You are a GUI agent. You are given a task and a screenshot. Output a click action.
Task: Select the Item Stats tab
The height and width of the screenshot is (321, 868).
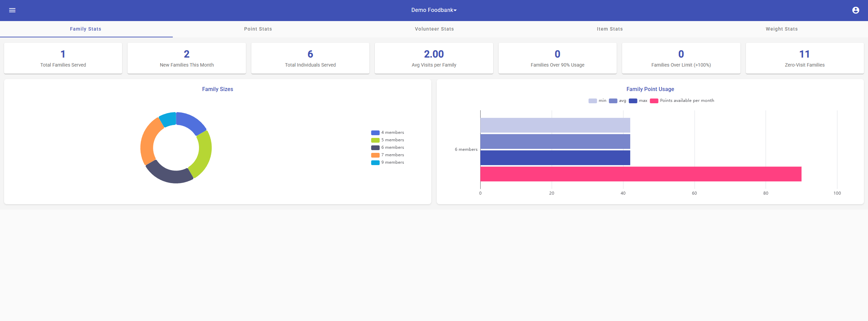pos(609,29)
